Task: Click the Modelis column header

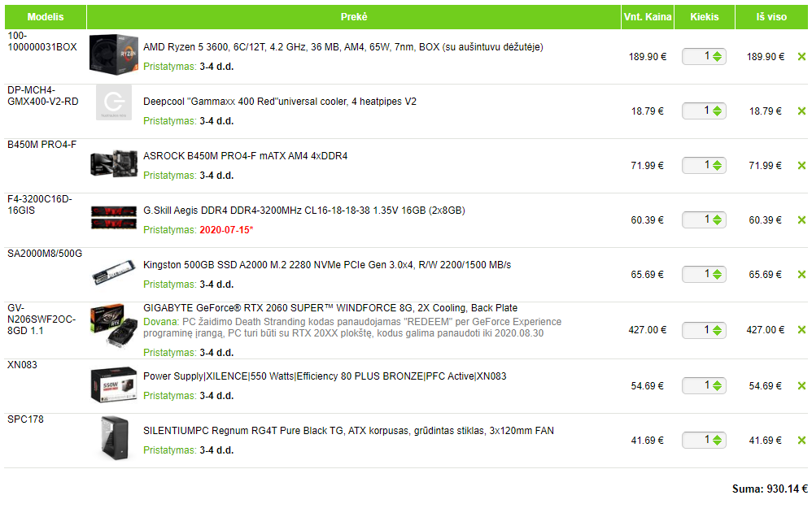Action: click(x=46, y=17)
